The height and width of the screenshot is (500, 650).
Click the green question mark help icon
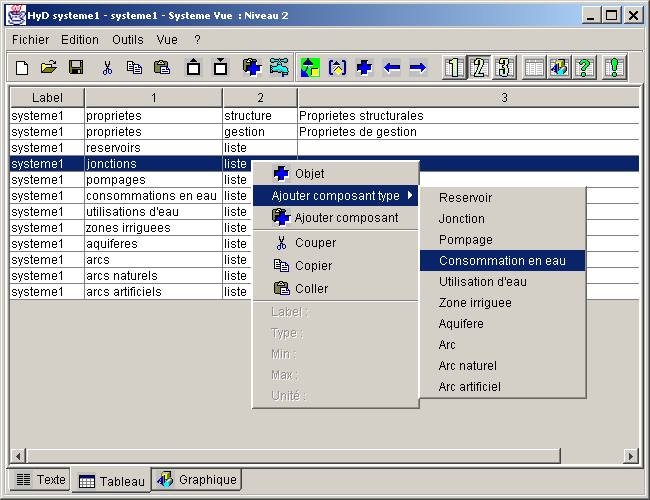point(584,68)
